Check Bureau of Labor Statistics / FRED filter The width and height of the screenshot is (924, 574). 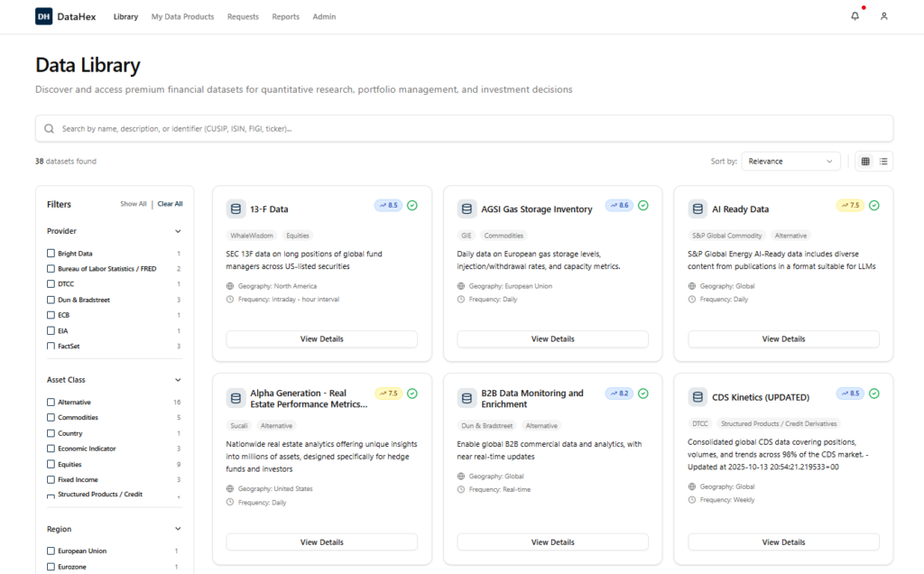pyautogui.click(x=51, y=269)
